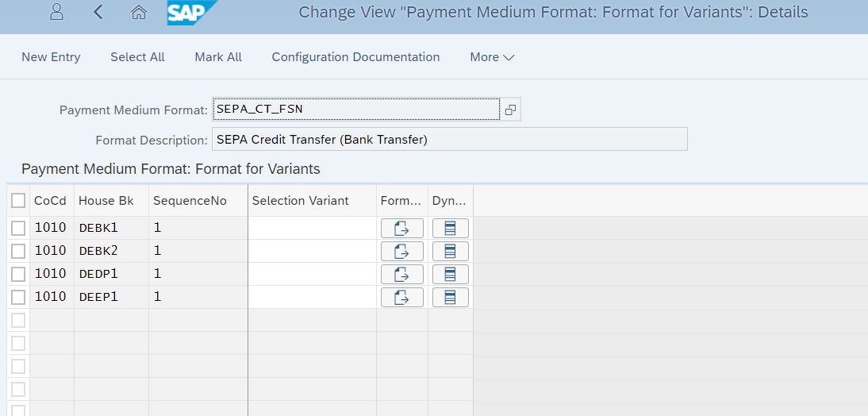The height and width of the screenshot is (416, 868).
Task: Click sequence number 1 in DEBK1 row
Action: tap(198, 228)
